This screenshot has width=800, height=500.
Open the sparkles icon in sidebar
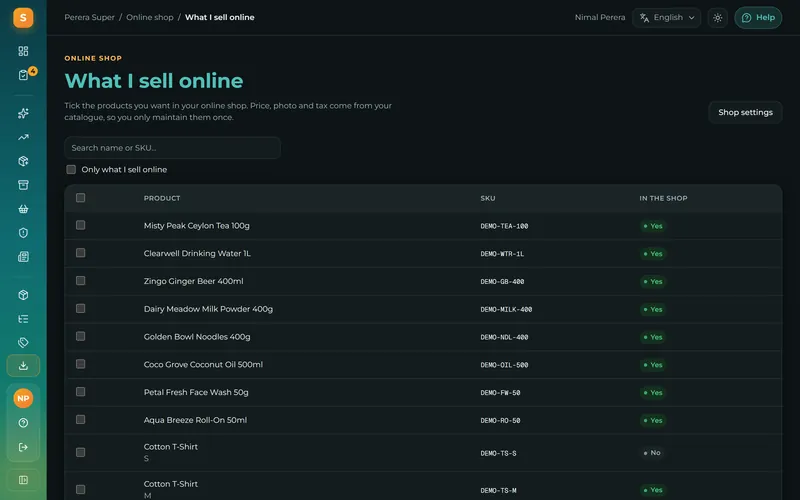coord(23,113)
